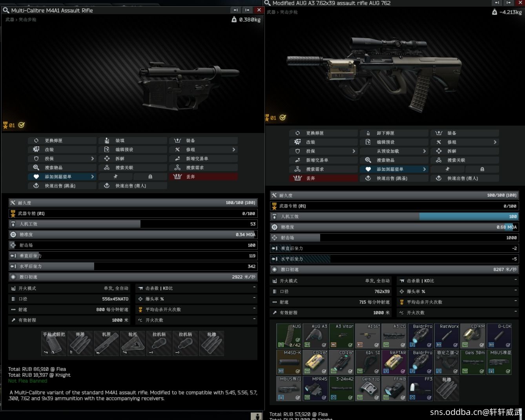Click 人机工效 bar showing 100 on AUG
Viewport: 525px width, 420px height.
click(x=394, y=216)
